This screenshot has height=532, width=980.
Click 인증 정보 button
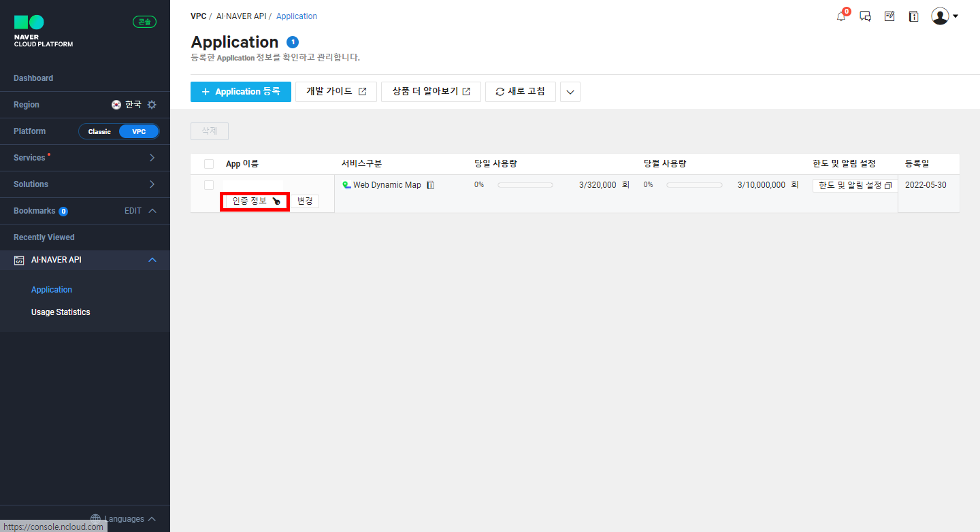[255, 201]
